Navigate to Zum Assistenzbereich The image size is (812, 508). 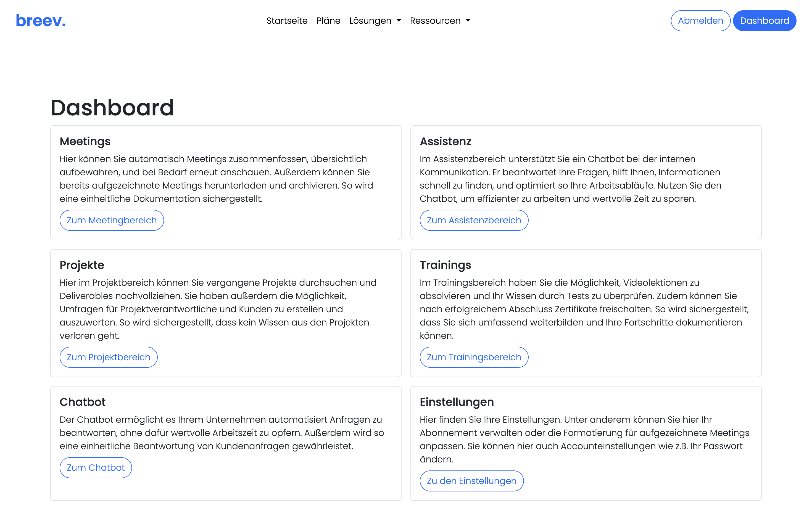coord(474,220)
